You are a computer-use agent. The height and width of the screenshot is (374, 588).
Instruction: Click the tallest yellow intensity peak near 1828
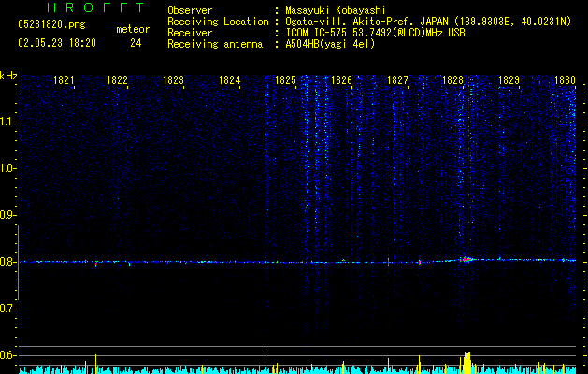point(466,363)
